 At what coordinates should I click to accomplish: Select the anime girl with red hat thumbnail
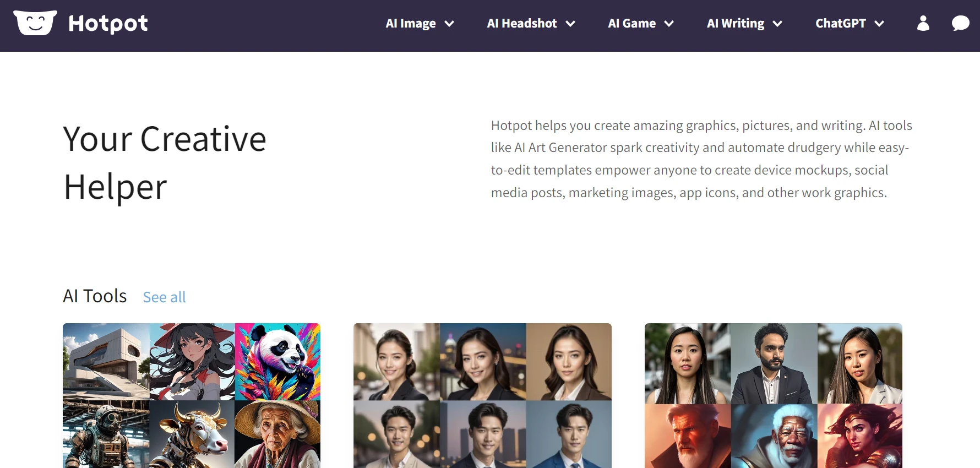tap(192, 361)
